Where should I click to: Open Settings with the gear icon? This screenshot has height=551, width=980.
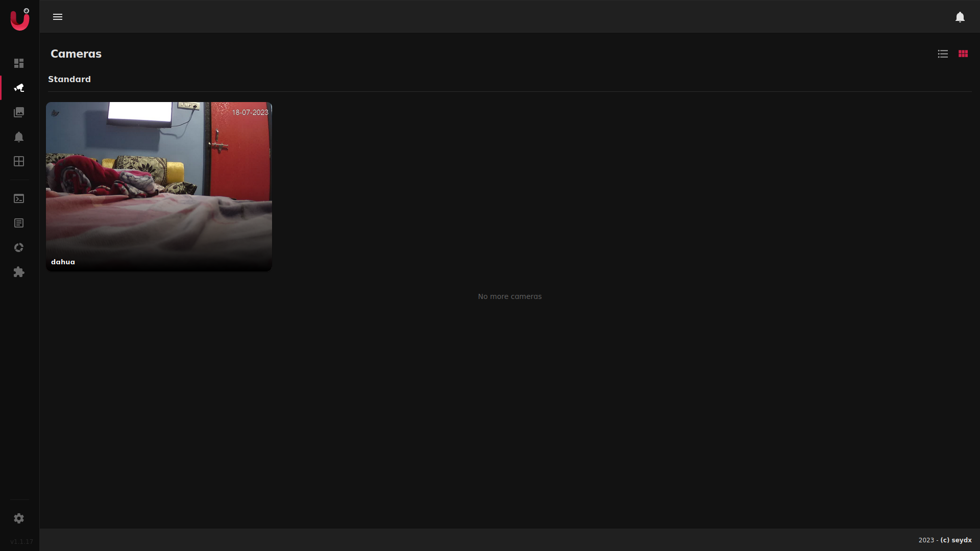point(19,518)
